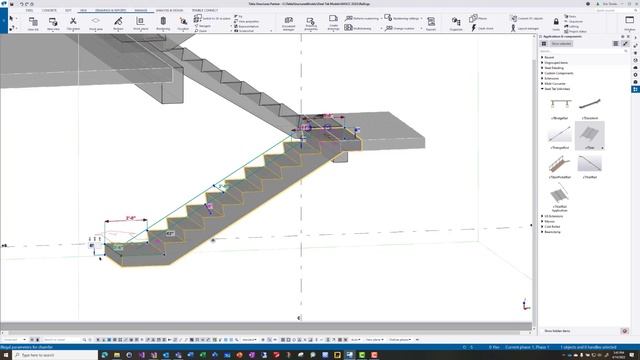
Task: Click the Sequencer command in ribbon
Action: (x=574, y=21)
